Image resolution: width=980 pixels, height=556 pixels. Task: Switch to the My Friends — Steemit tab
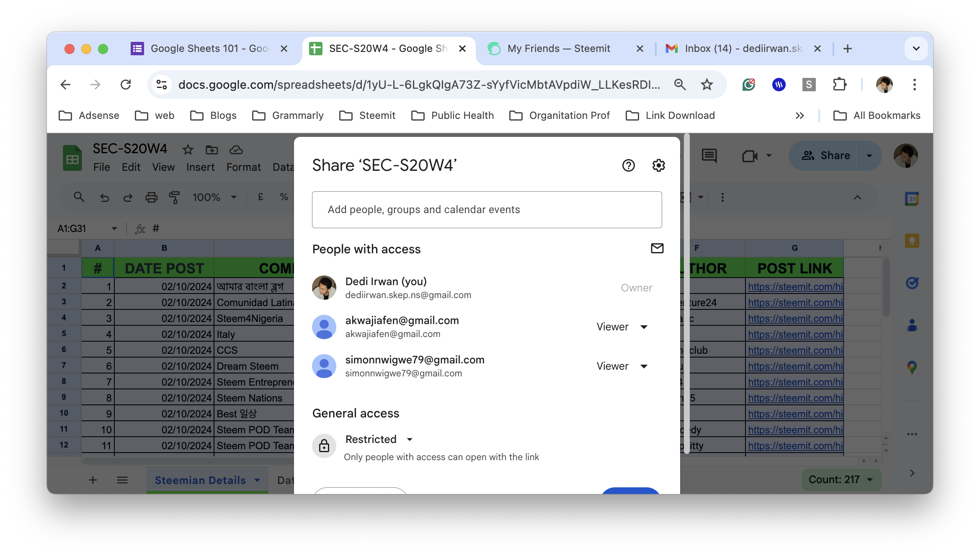[x=558, y=49]
